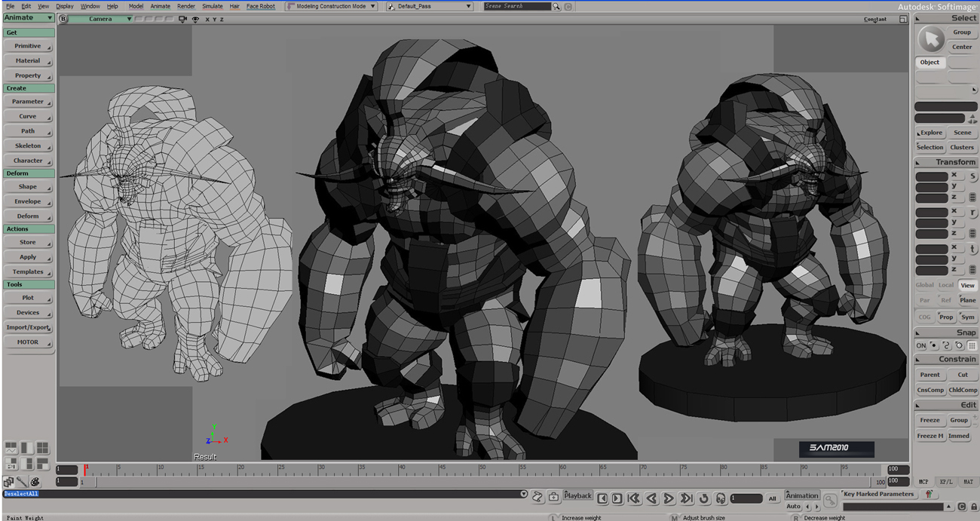The image size is (980, 521).
Task: Click the maximize viewport icon near Constant
Action: point(903,19)
